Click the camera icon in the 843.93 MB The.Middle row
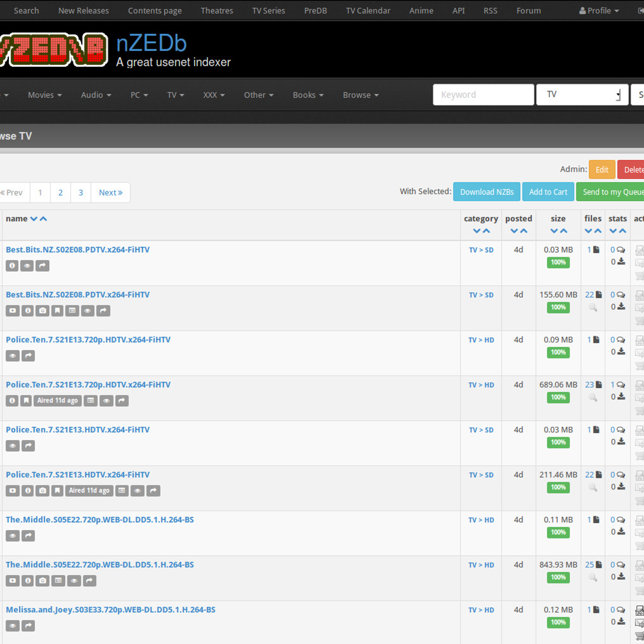Viewport: 644px width, 644px height. pyautogui.click(x=43, y=581)
